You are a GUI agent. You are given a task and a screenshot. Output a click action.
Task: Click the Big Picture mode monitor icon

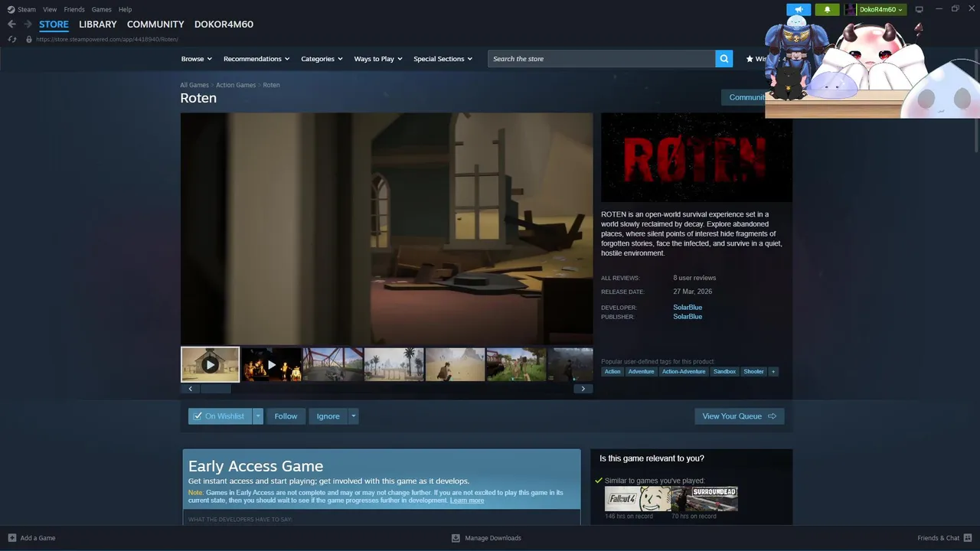920,9
